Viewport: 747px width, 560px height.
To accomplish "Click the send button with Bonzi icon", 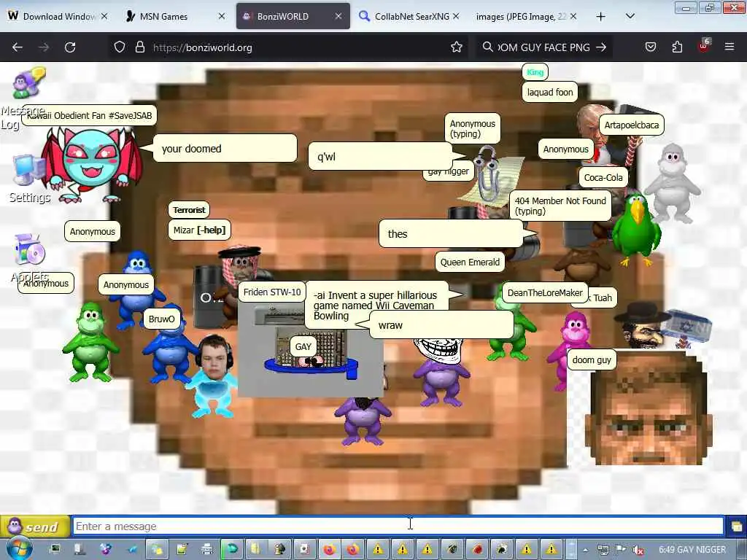I will (x=34, y=526).
